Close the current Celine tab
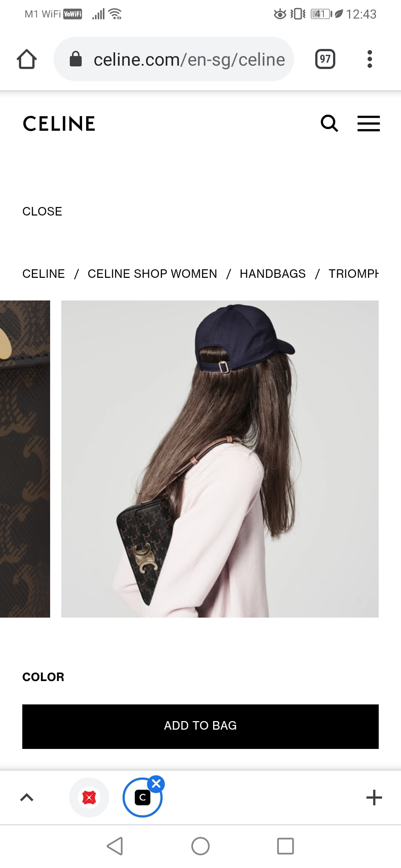The image size is (401, 868). pos(156,784)
